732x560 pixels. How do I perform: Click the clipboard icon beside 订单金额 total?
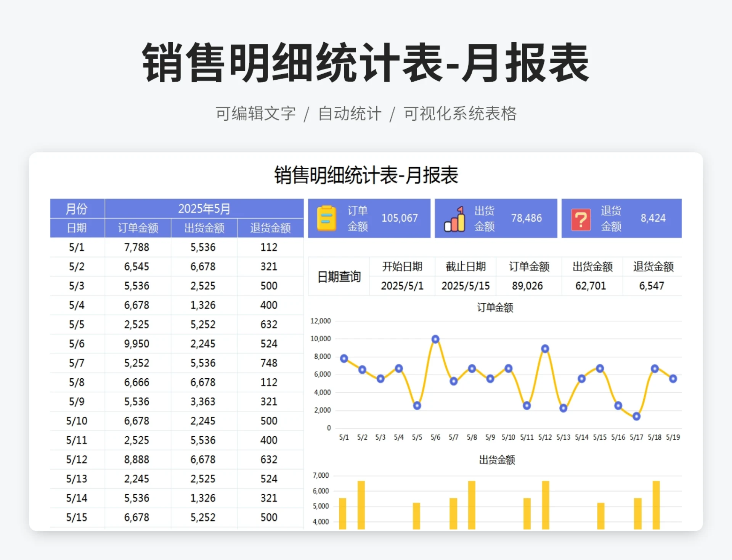pos(327,218)
